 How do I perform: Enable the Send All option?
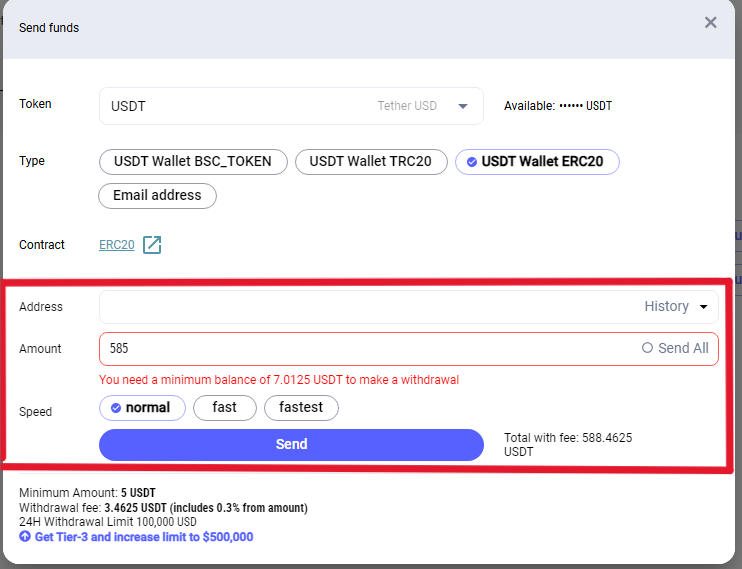pos(675,349)
